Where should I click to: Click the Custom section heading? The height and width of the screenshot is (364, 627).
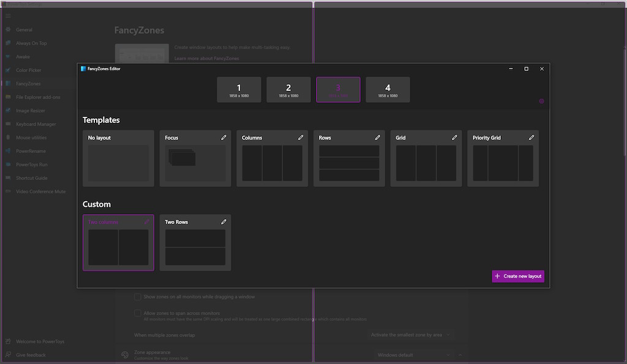pyautogui.click(x=96, y=204)
